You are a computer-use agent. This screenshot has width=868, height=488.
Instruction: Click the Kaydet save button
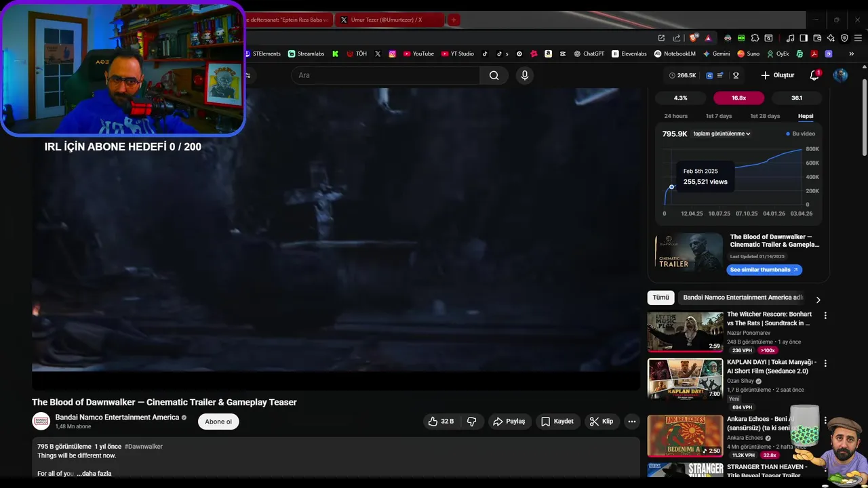coord(557,422)
